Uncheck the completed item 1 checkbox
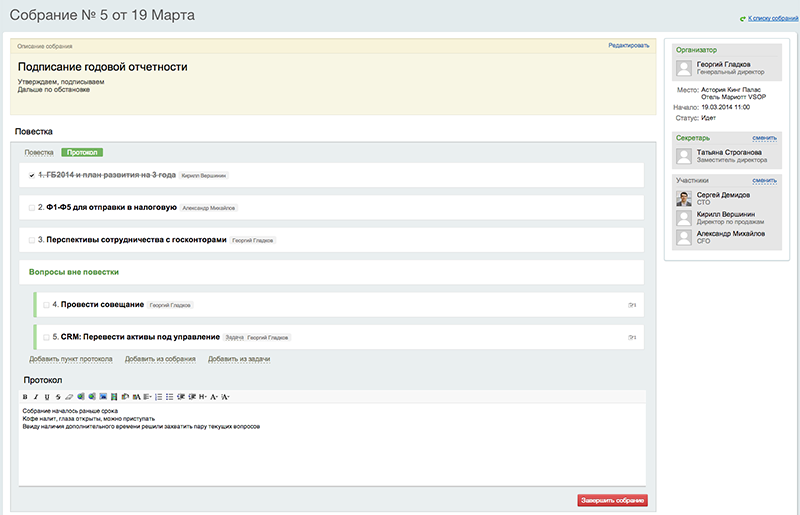Image resolution: width=800 pixels, height=515 pixels. (x=32, y=175)
